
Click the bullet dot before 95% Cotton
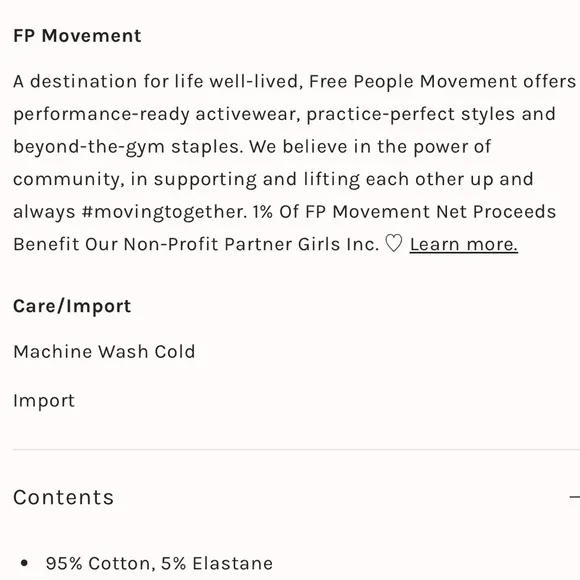24,563
